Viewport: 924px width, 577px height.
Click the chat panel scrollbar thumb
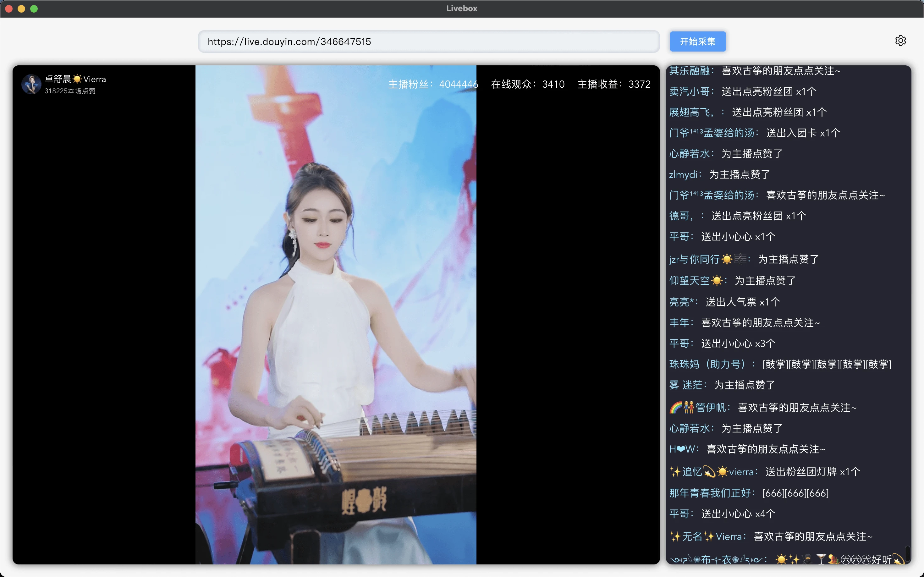(x=907, y=553)
